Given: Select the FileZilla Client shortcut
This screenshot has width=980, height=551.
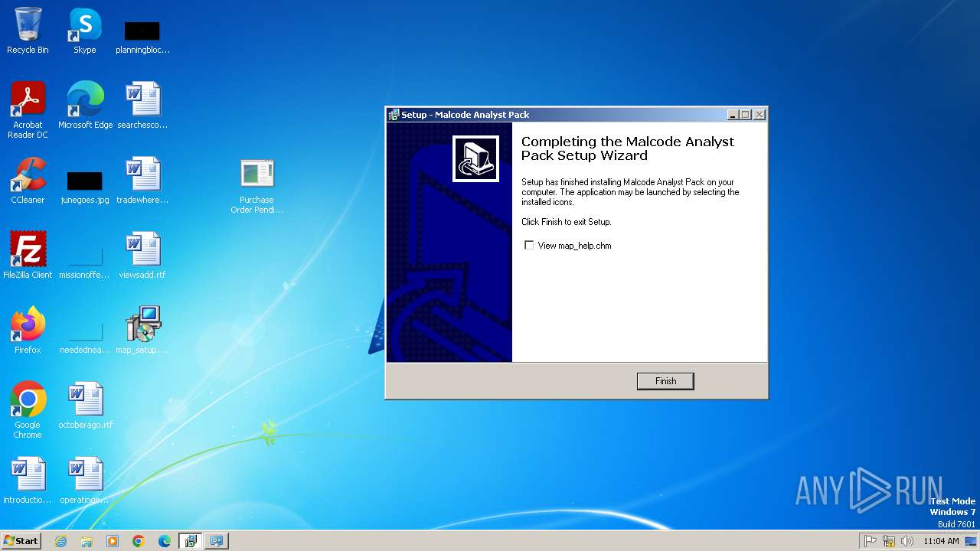Looking at the screenshot, I should coord(28,256).
